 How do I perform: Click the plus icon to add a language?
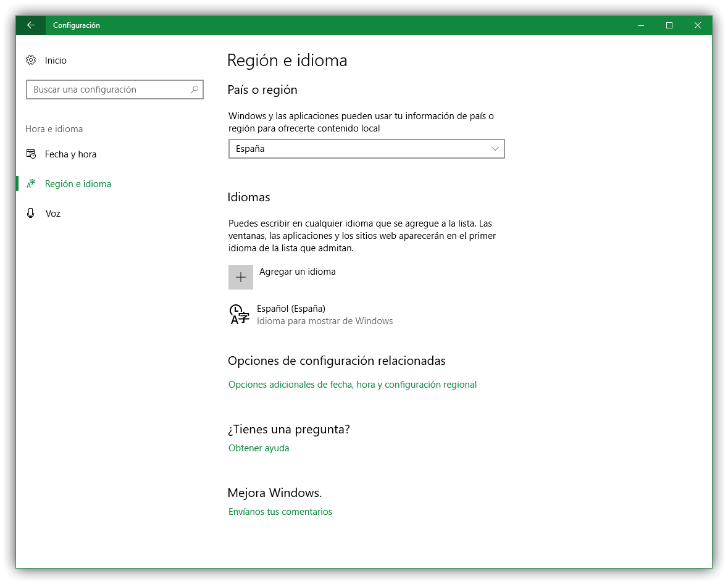[241, 277]
